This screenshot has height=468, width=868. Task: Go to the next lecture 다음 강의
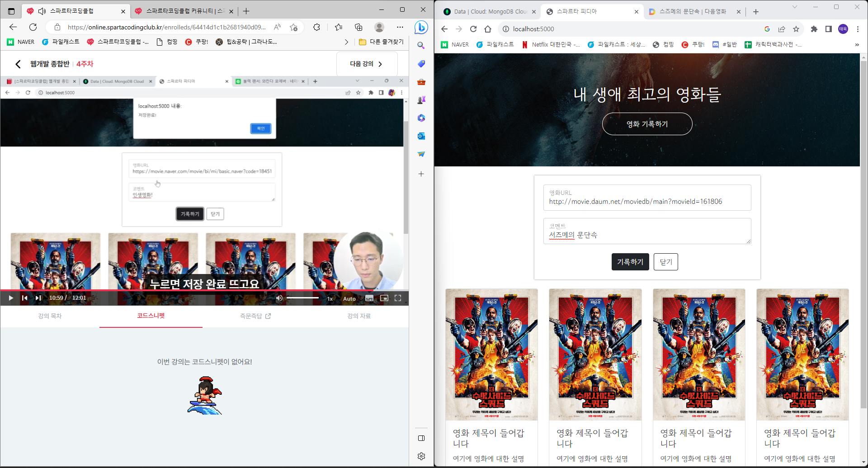(367, 64)
